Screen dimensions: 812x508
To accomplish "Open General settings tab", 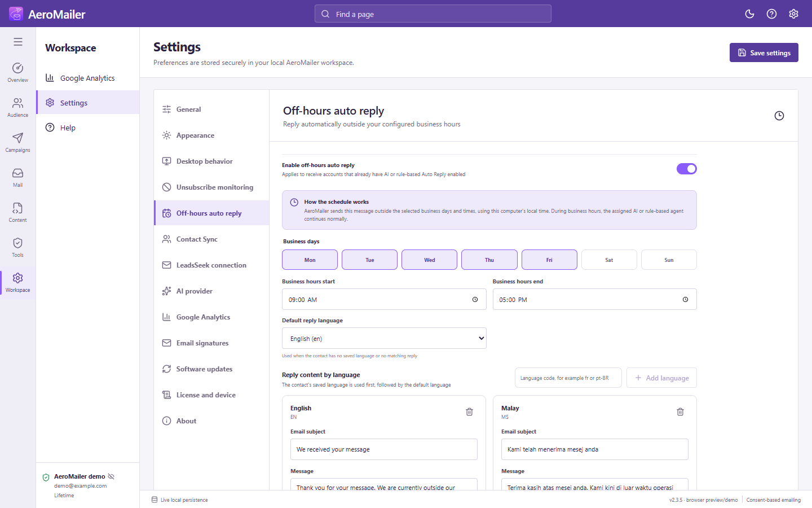I will pos(211,110).
